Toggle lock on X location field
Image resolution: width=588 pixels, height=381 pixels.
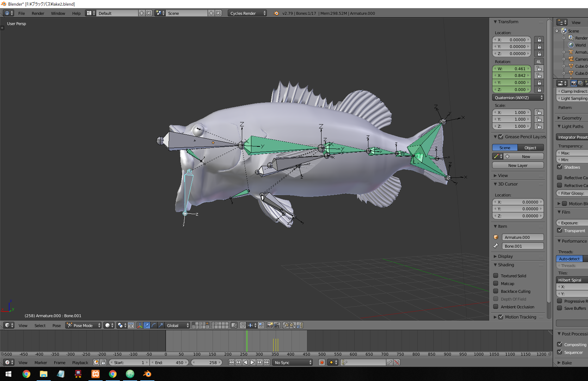(539, 40)
